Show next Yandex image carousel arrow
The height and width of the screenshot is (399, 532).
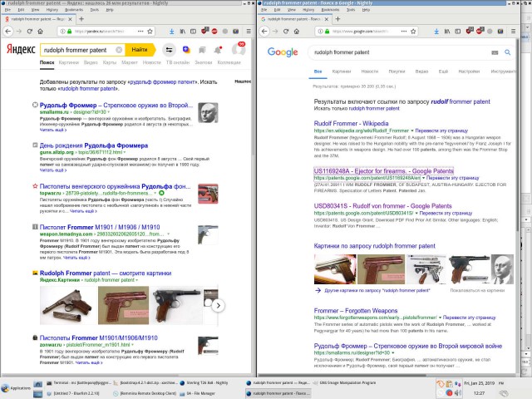coord(219,305)
